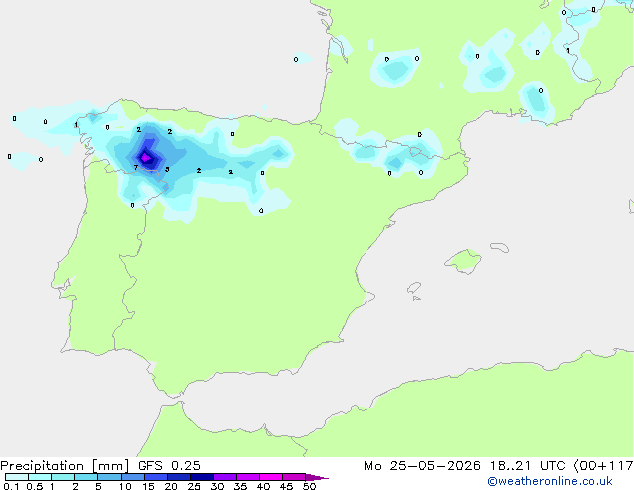Click the magenta precipitation peak over northwest Spain
The height and width of the screenshot is (490, 634).
point(145,157)
